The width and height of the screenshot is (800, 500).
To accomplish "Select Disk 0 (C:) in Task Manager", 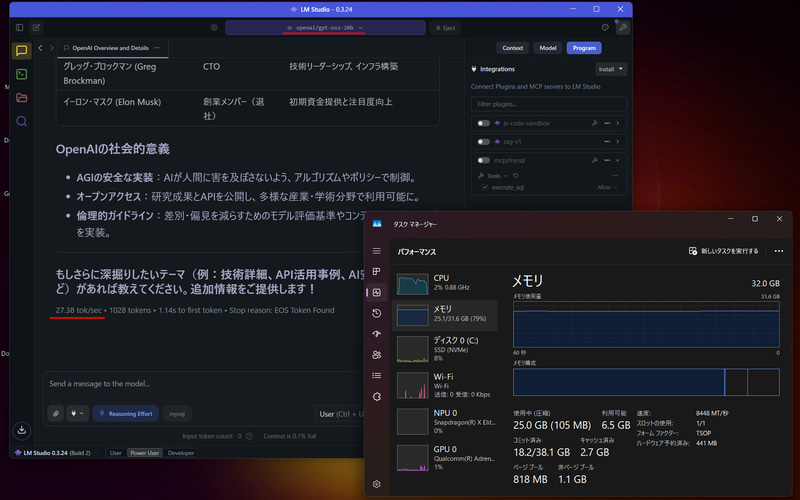I will [445, 349].
